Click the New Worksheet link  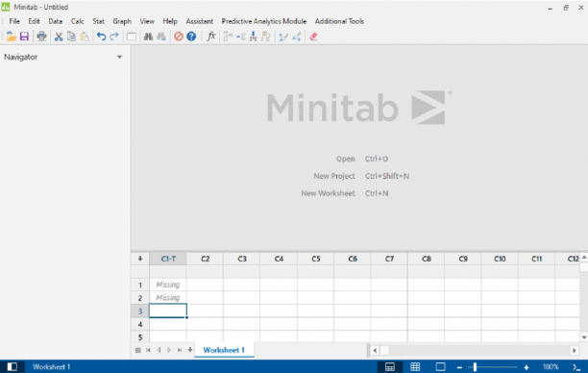click(x=328, y=193)
